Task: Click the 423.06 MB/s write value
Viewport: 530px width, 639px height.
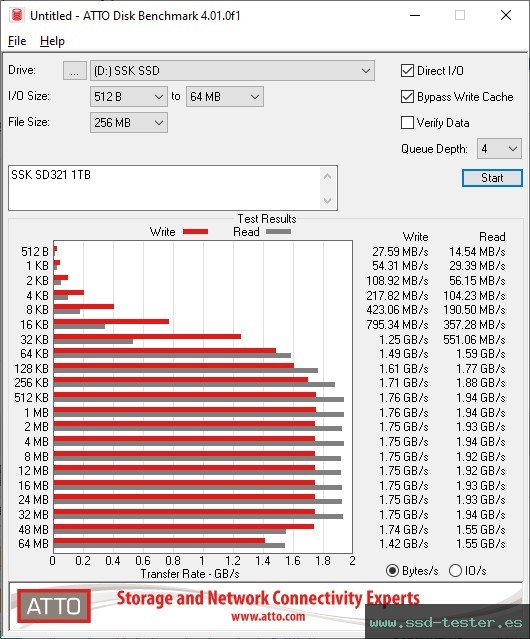Action: [x=397, y=310]
